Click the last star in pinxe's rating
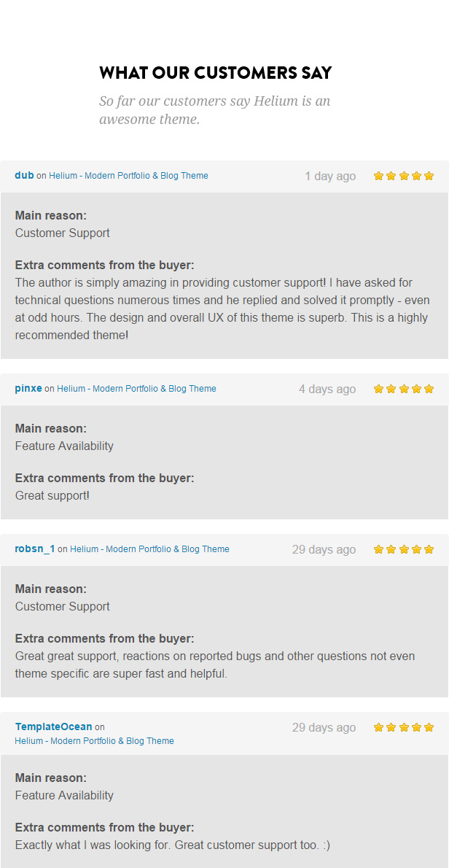Screen dimensions: 449x868 (429, 390)
